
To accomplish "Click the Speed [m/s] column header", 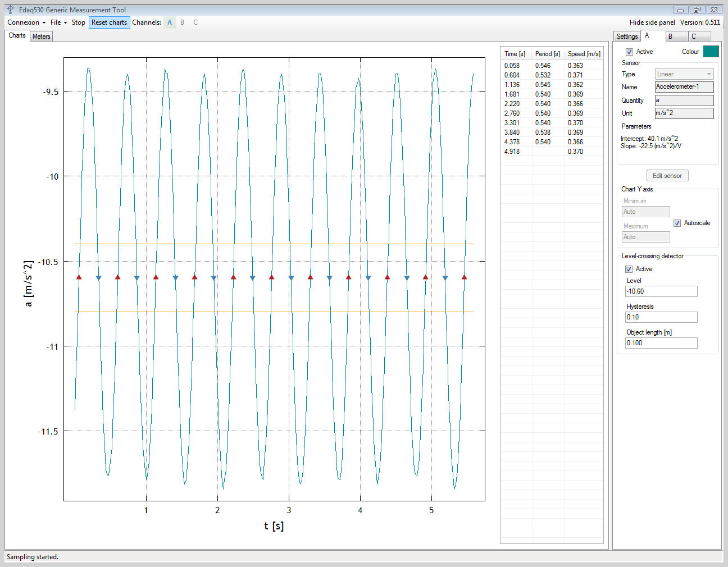I will 584,54.
